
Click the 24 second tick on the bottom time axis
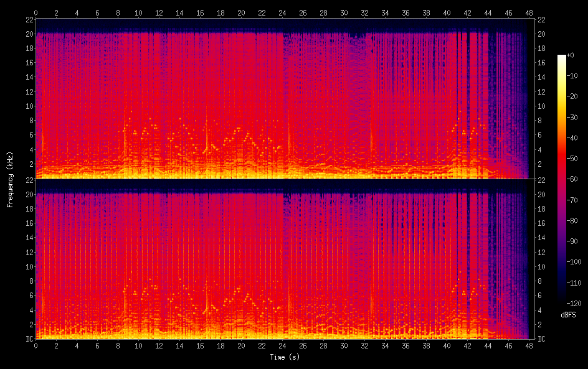[282, 345]
